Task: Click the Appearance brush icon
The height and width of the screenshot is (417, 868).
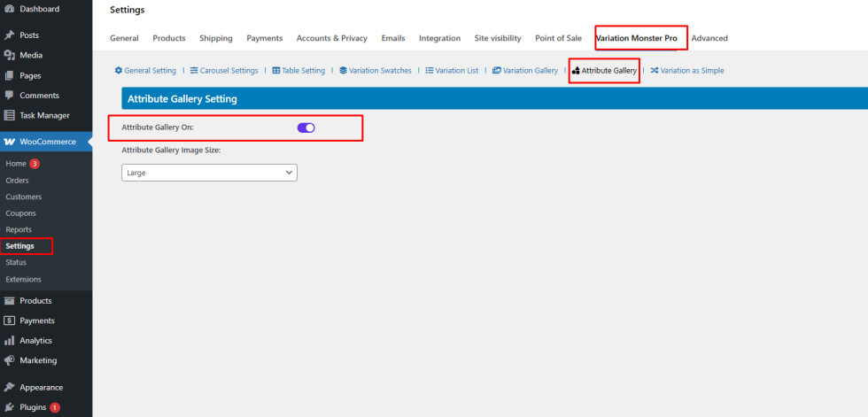Action: pyautogui.click(x=9, y=387)
